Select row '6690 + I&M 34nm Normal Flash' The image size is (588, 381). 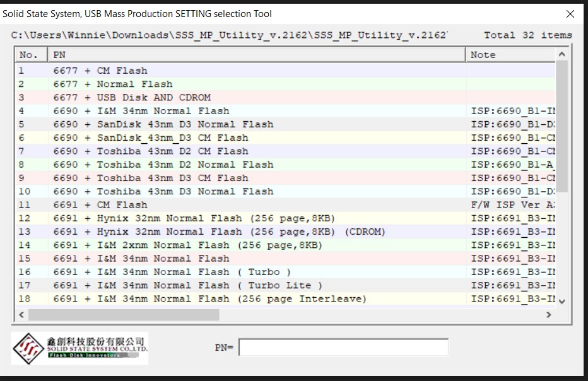click(x=286, y=111)
